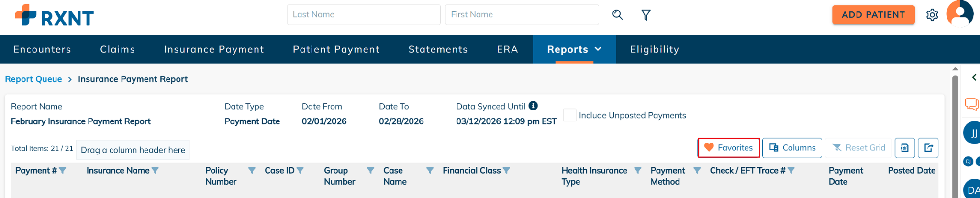Image resolution: width=980 pixels, height=198 pixels.
Task: Follow the Report Queue breadcrumb link
Action: point(33,79)
